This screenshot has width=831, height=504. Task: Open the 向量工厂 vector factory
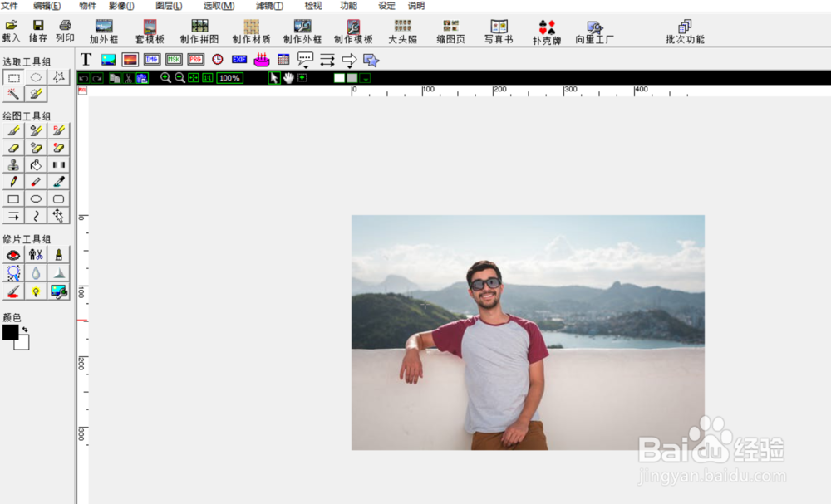coord(595,32)
